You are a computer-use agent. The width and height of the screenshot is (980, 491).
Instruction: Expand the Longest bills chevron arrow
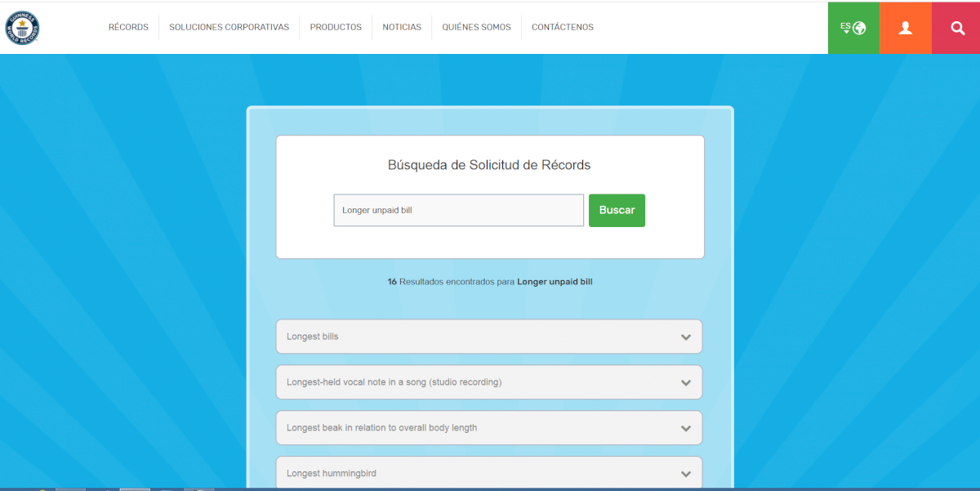click(x=686, y=337)
